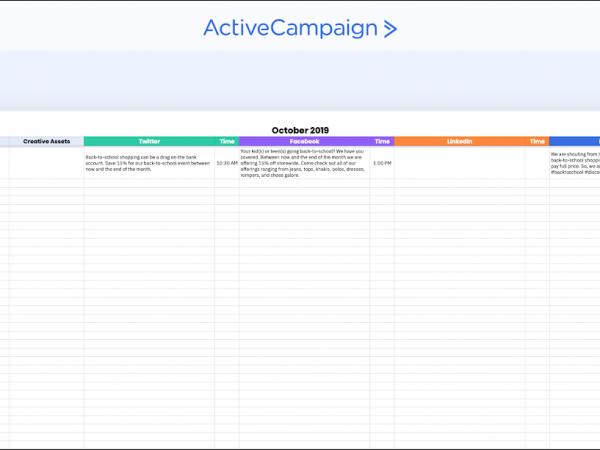The image size is (600, 450).
Task: Click the 10:30 AM time cell
Action: [227, 162]
